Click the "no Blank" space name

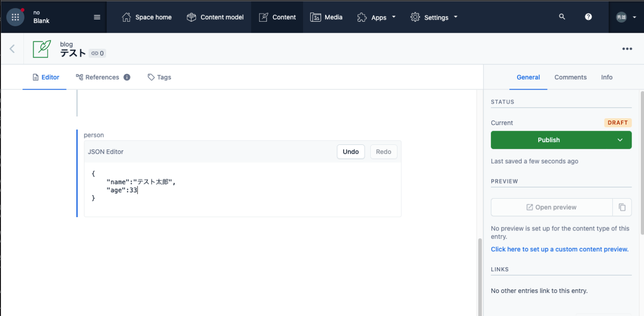click(x=41, y=17)
